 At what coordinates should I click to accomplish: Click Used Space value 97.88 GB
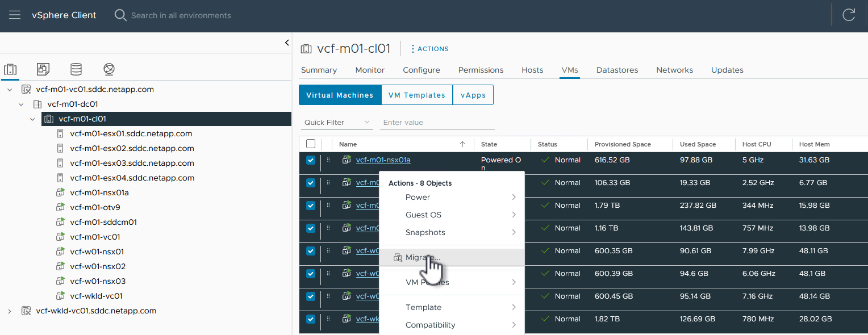696,160
